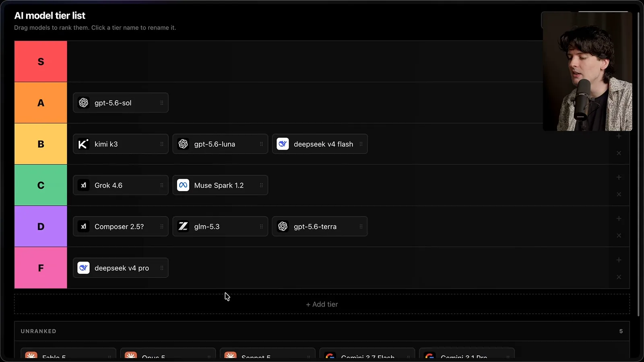Click the green C tier name
Screen dimensions: 644x362
(41, 185)
